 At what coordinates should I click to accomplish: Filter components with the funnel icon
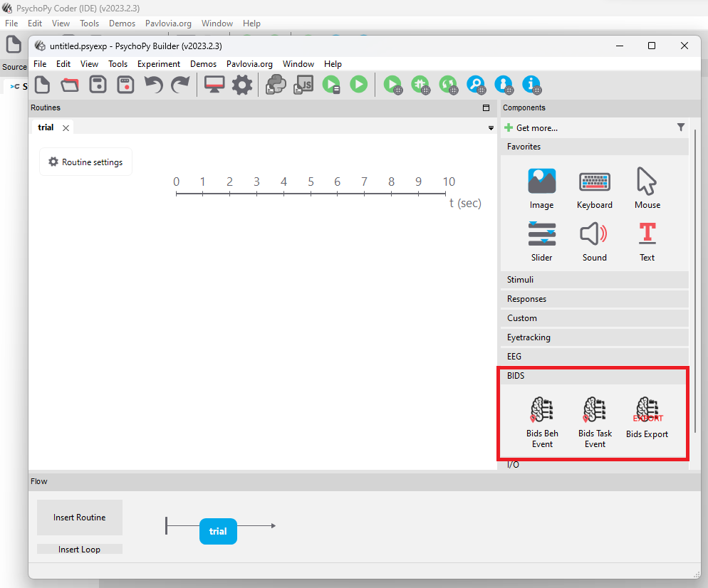[681, 127]
